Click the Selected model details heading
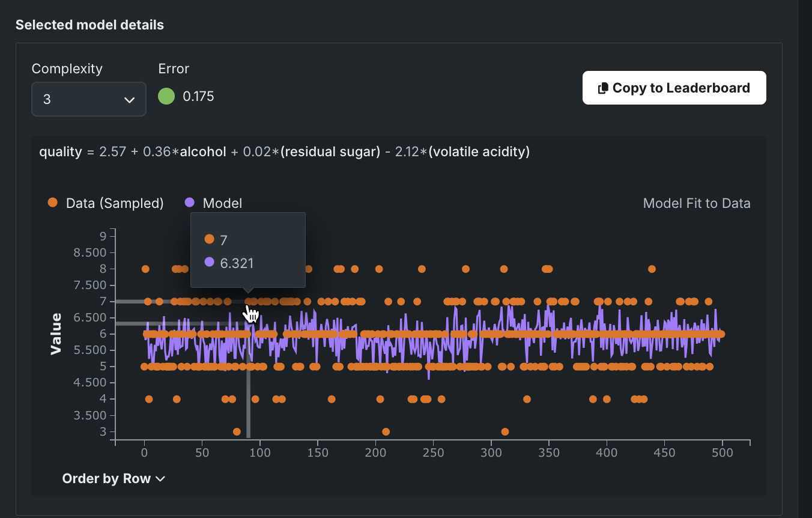Image resolution: width=812 pixels, height=518 pixels. click(x=89, y=25)
